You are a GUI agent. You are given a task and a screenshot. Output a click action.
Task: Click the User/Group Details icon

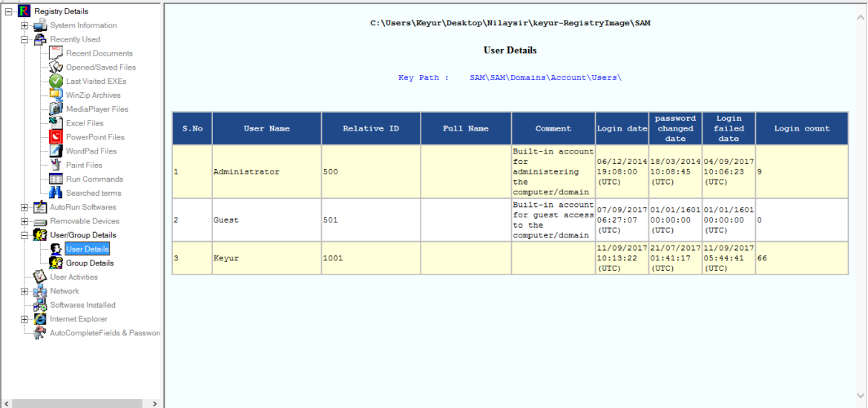click(x=40, y=234)
